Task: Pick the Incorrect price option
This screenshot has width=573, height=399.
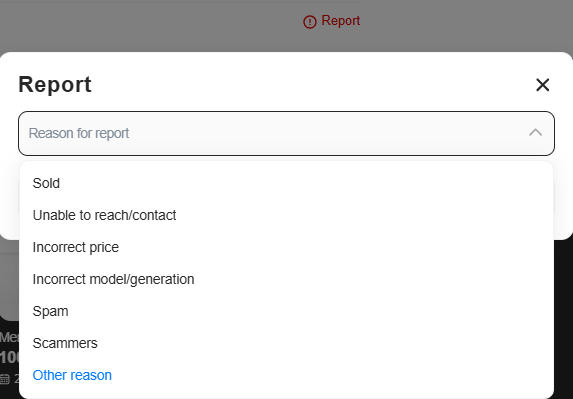Action: (286, 247)
